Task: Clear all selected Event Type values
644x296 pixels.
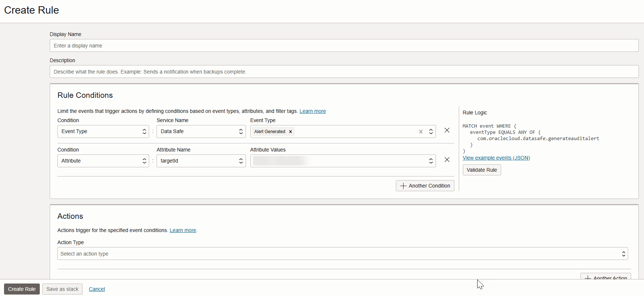Action: [x=420, y=132]
